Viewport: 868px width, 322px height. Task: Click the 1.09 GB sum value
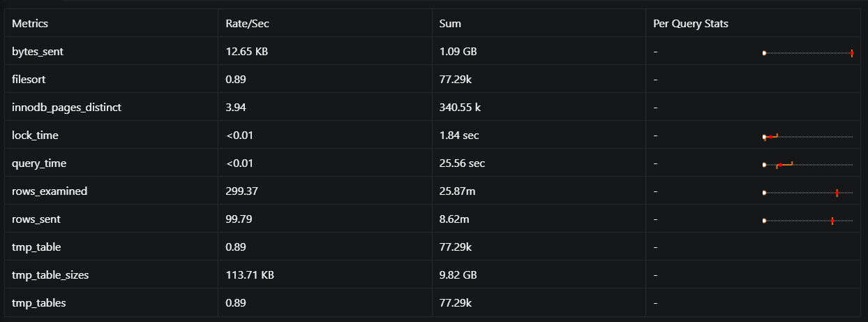pos(458,52)
